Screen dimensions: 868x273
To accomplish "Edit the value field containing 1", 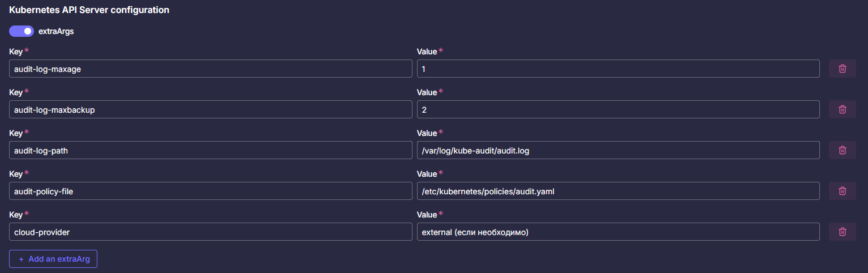I will (x=618, y=69).
